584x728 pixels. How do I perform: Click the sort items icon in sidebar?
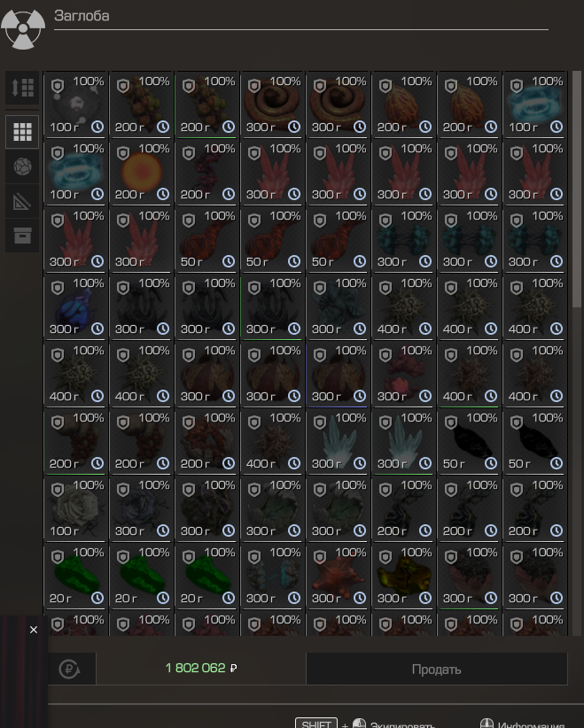click(x=22, y=88)
